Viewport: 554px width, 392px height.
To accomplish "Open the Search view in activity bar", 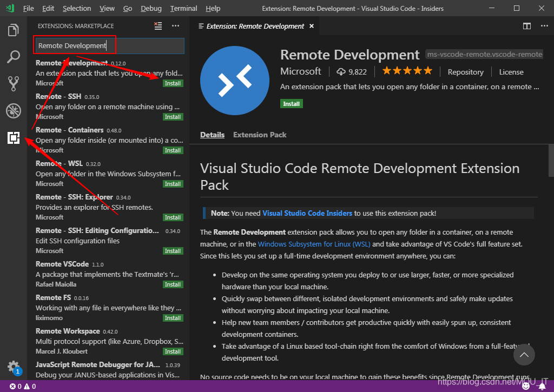I will [x=14, y=57].
